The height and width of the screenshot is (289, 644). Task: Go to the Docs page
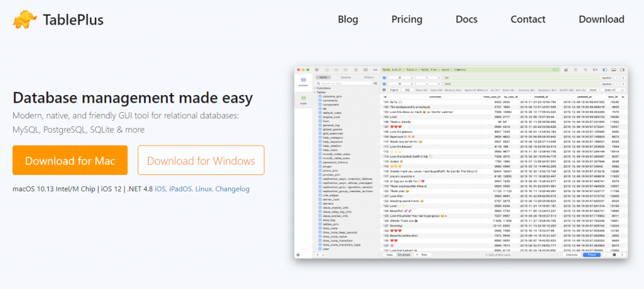click(467, 20)
